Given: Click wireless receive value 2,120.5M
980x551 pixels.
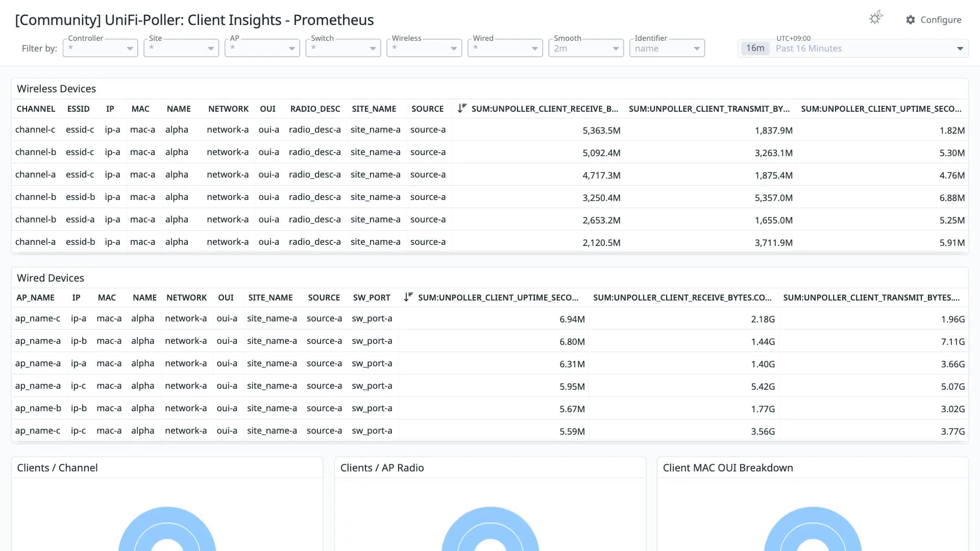Looking at the screenshot, I should pos(601,243).
